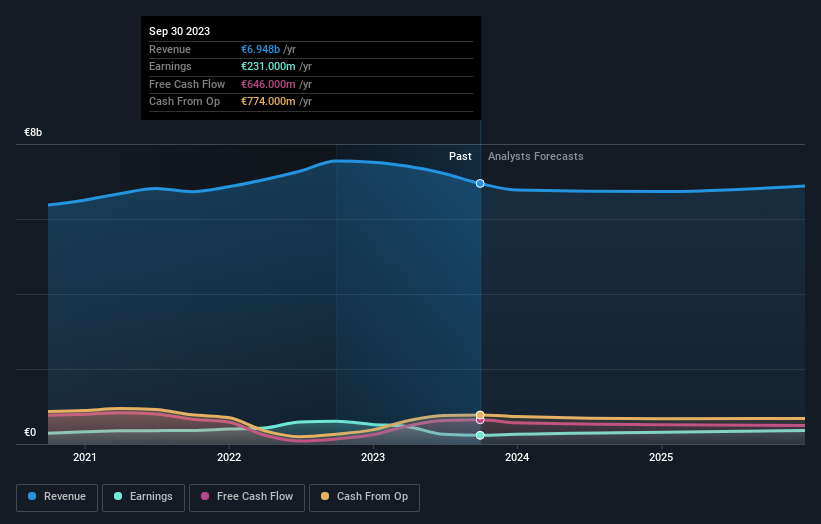Click the Earnings row label in tooltip
Screen dimensions: 821x524
pos(170,66)
